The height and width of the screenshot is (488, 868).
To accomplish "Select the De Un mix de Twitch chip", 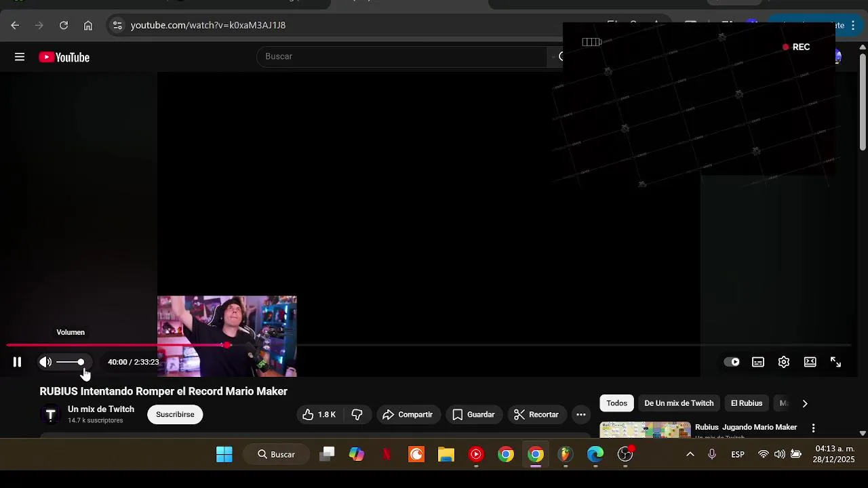I will [679, 403].
